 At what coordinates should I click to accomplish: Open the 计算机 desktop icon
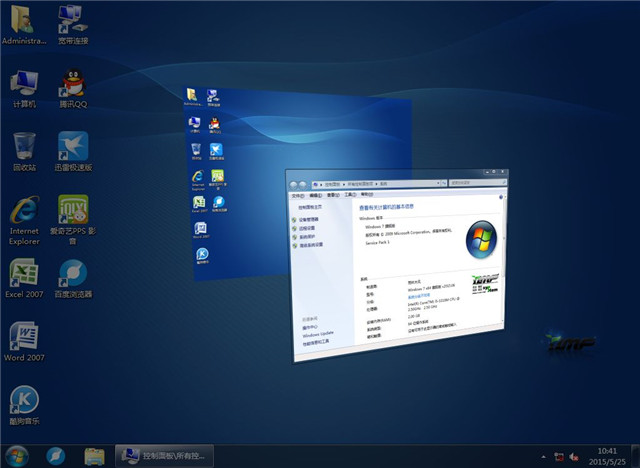(24, 85)
